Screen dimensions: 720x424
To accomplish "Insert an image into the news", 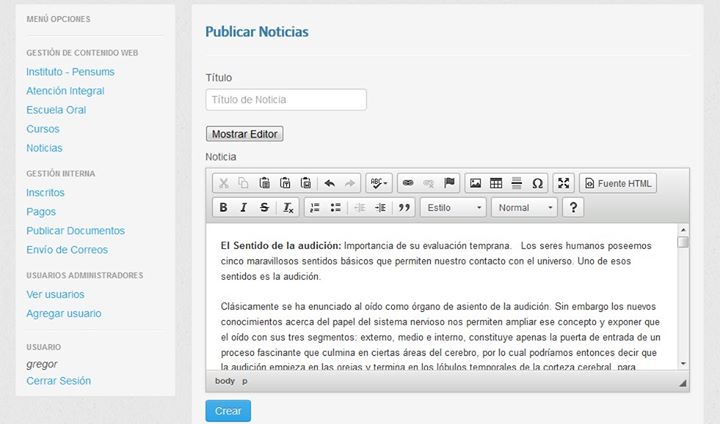I will point(476,183).
